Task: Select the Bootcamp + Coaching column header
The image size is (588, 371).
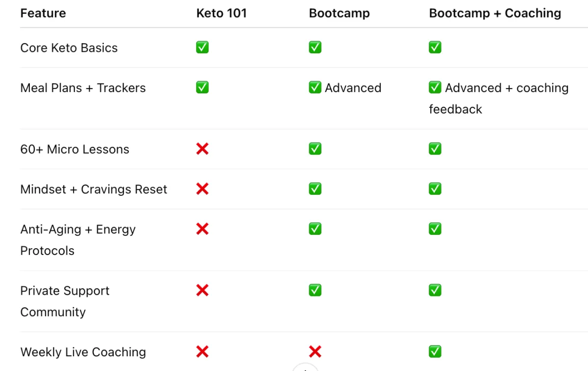Action: pyautogui.click(x=495, y=13)
